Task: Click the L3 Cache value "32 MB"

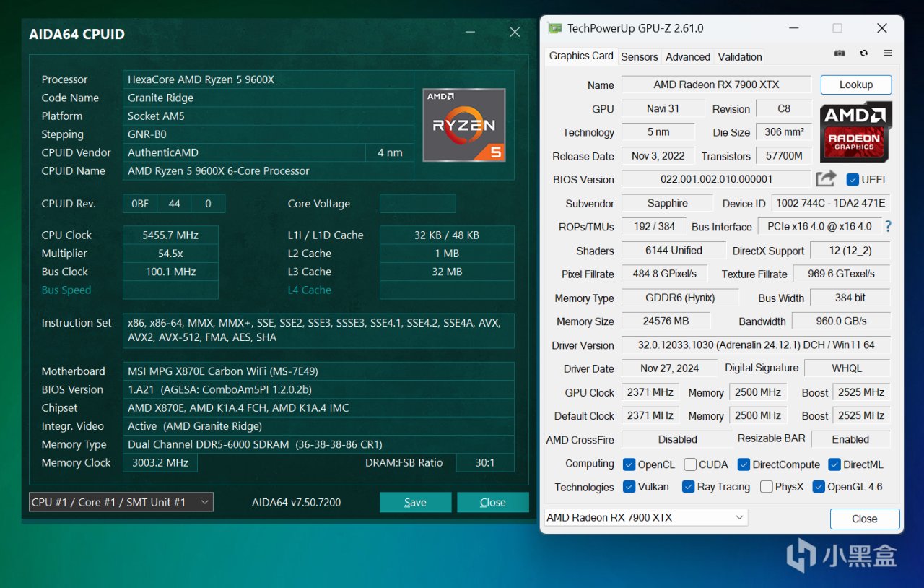Action: pos(447,272)
